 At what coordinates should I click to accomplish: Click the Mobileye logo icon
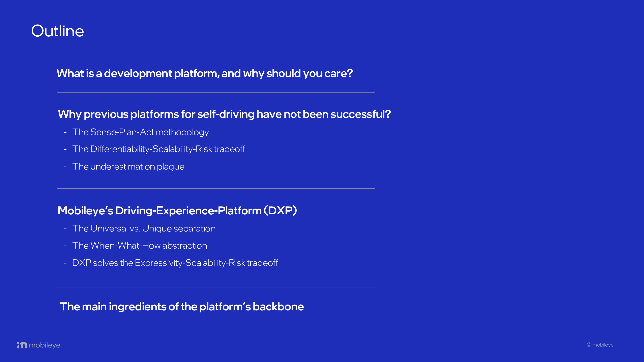pos(22,345)
